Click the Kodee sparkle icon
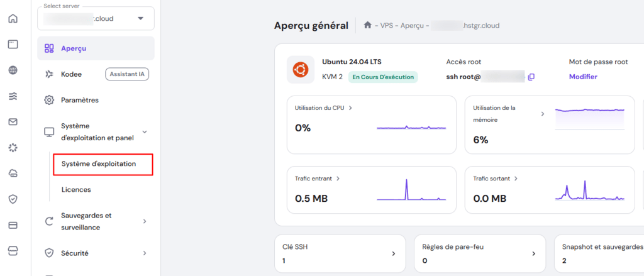The height and width of the screenshot is (276, 644). pos(49,74)
